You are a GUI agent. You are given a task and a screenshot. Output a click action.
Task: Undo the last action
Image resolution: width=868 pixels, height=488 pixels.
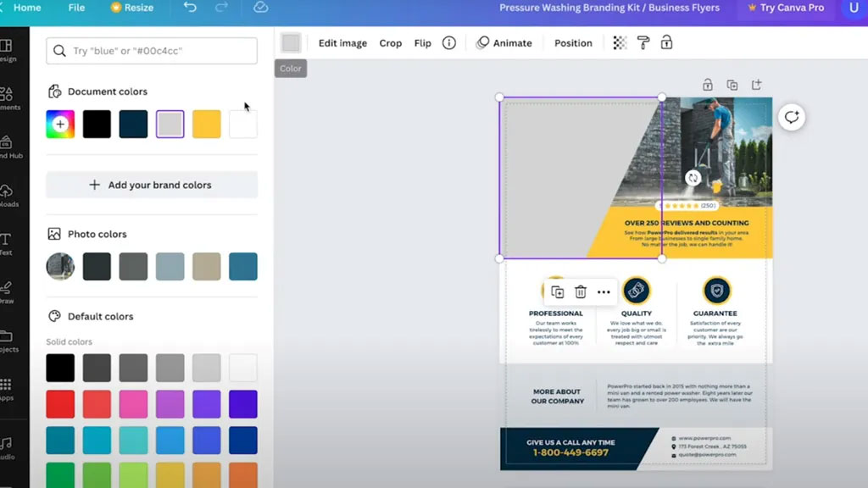pyautogui.click(x=190, y=8)
